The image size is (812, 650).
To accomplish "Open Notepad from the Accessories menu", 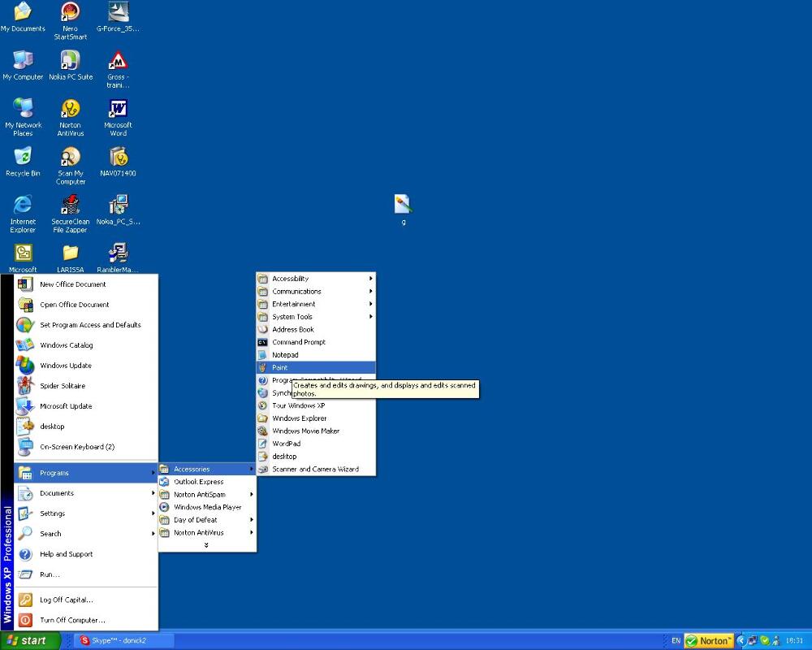I will pos(316,354).
